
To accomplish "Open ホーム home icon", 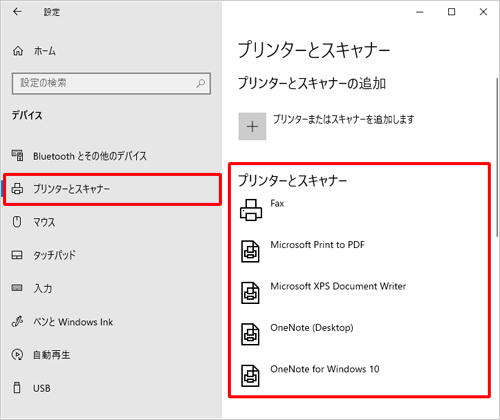I will pyautogui.click(x=18, y=51).
